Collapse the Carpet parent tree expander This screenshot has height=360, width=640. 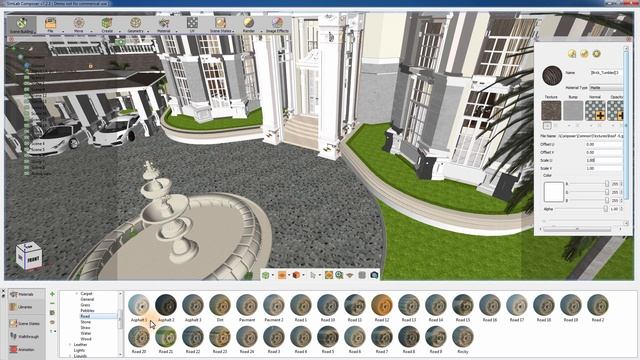coord(77,294)
